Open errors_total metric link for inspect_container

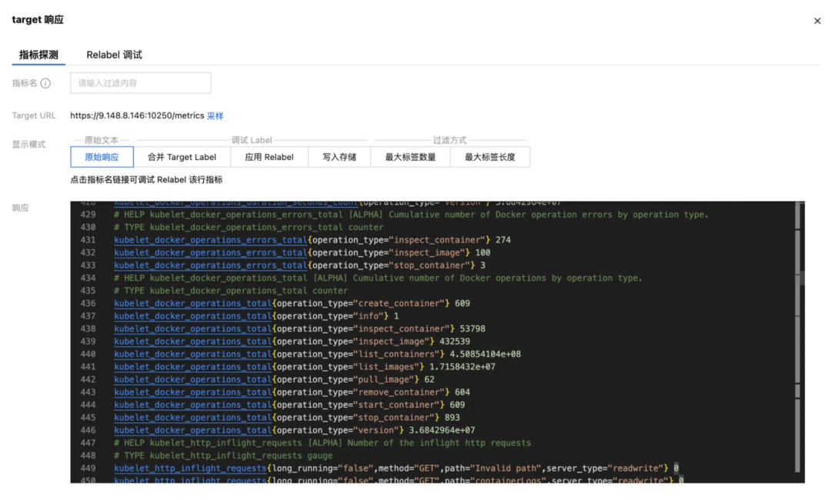click(210, 240)
